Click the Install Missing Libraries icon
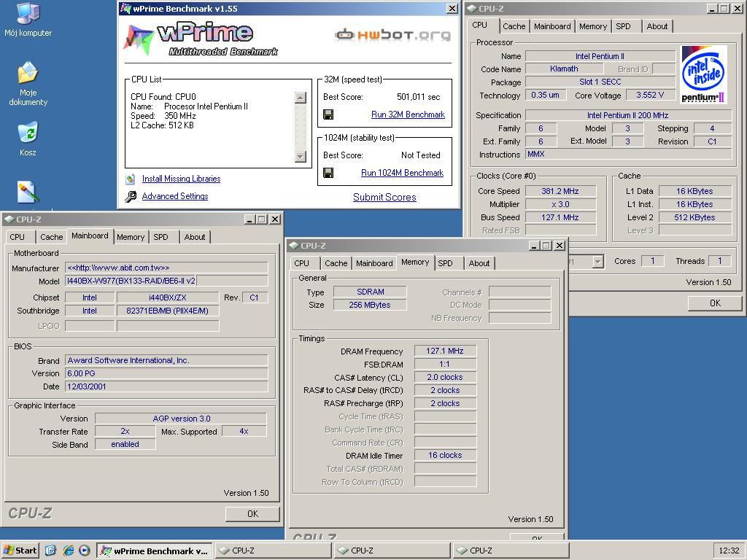Viewport: 747px width, 560px height. pyautogui.click(x=131, y=179)
